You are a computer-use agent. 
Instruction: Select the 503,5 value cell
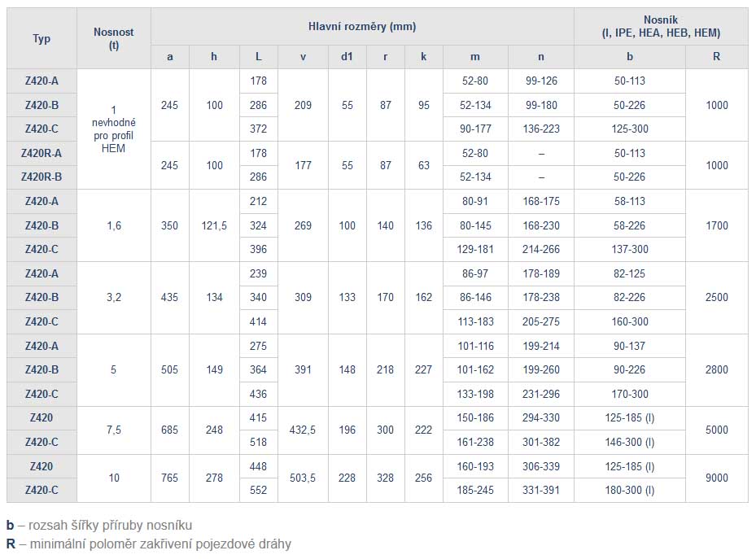303,478
